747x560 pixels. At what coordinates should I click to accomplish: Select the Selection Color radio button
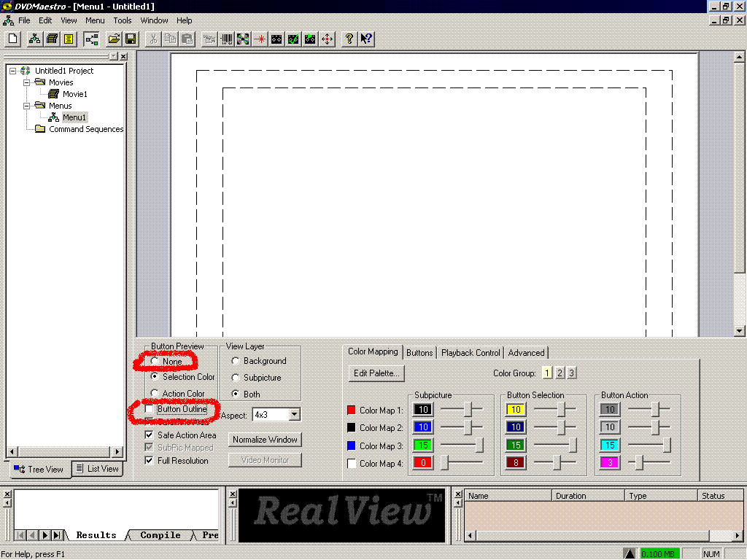point(155,377)
